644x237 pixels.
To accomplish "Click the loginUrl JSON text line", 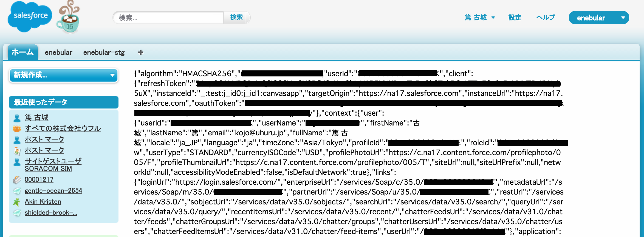I will (348, 182).
